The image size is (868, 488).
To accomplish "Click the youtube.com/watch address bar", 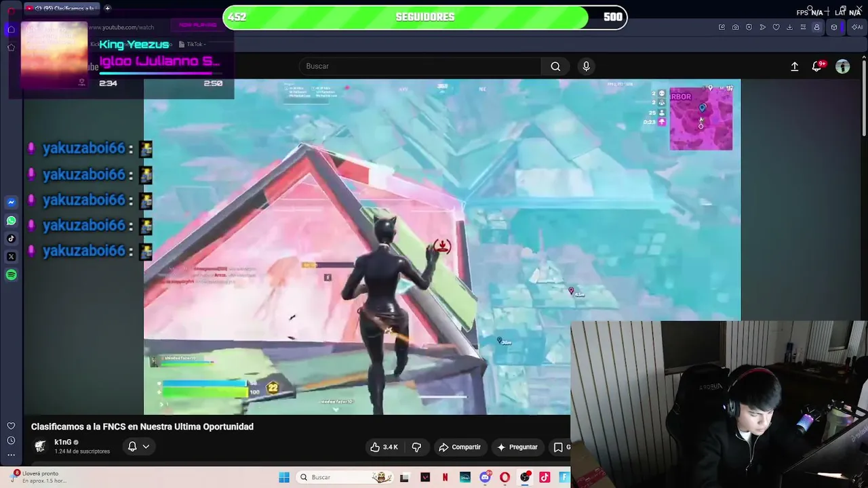I will (x=122, y=27).
